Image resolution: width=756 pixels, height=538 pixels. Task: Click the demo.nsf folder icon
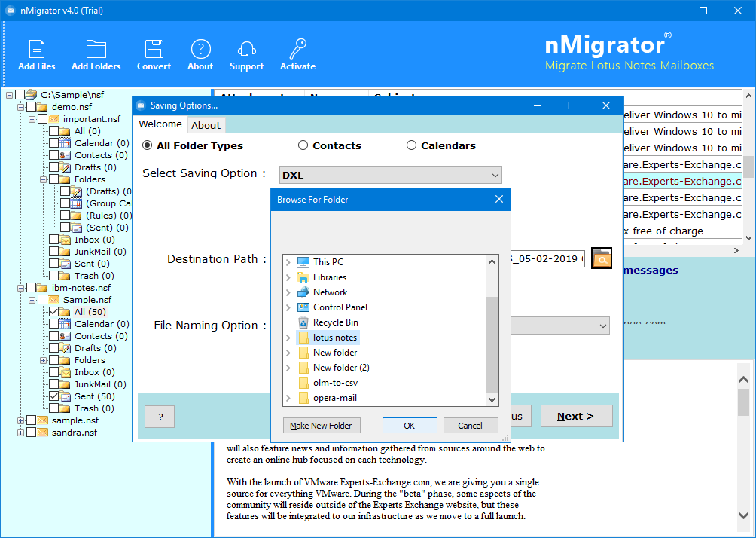tap(42, 107)
